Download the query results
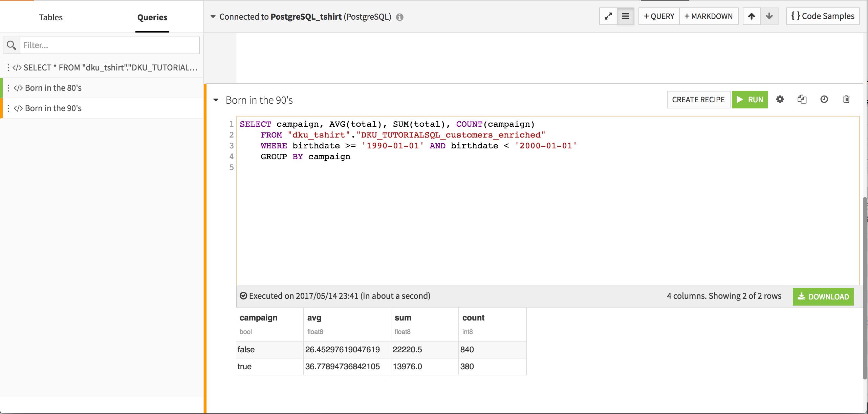 point(823,296)
